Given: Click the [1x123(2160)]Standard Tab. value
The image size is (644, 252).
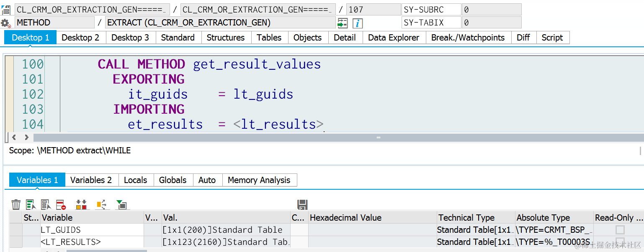Looking at the screenshot, I should [x=225, y=242].
